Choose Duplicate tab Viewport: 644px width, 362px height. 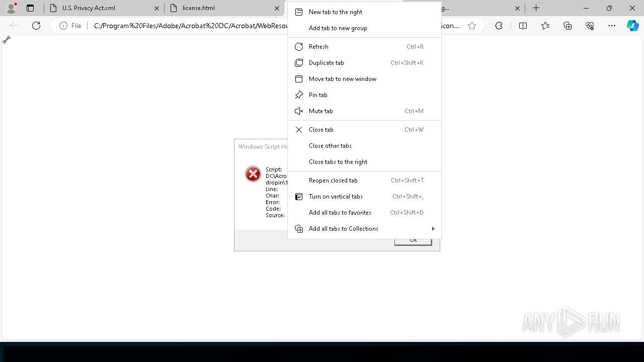click(364, 63)
